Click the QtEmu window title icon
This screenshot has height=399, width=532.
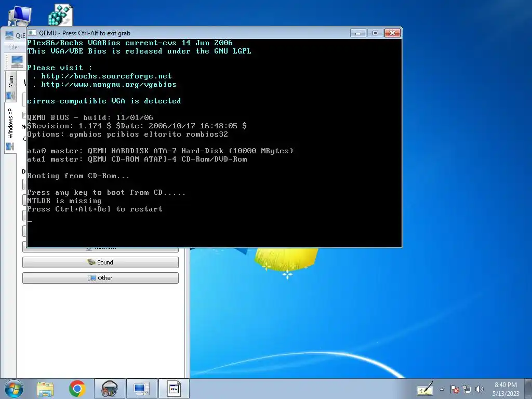(9, 35)
